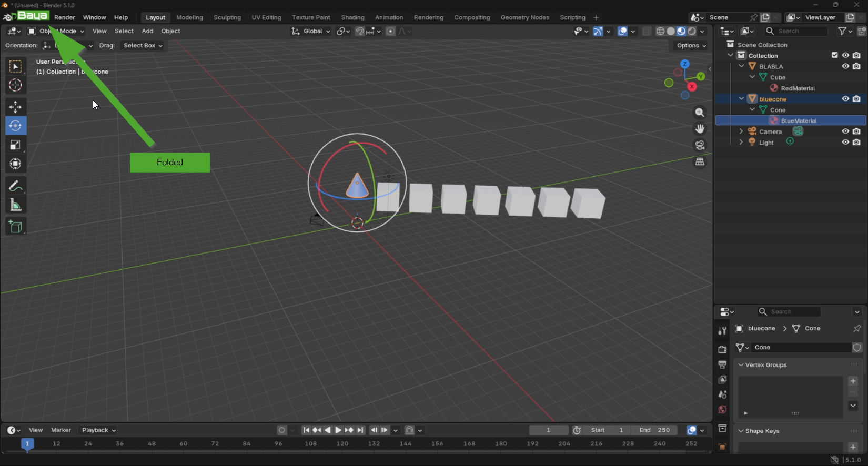The height and width of the screenshot is (466, 868).
Task: Add a new vertex group
Action: pyautogui.click(x=853, y=381)
